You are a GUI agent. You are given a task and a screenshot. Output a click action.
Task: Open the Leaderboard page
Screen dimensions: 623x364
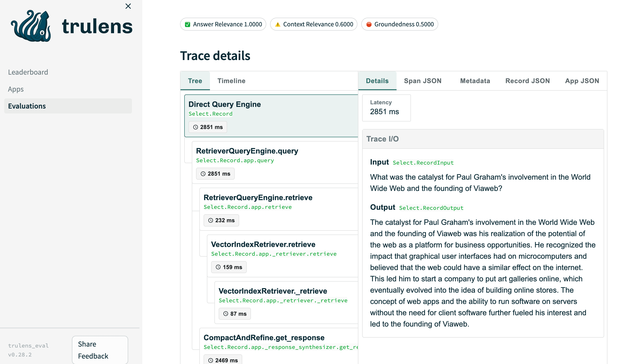(x=28, y=72)
